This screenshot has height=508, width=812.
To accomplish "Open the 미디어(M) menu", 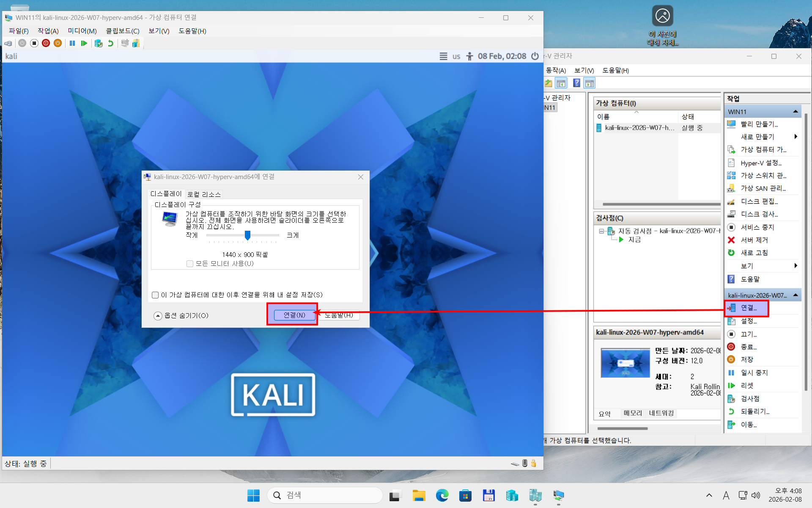I will pos(82,31).
